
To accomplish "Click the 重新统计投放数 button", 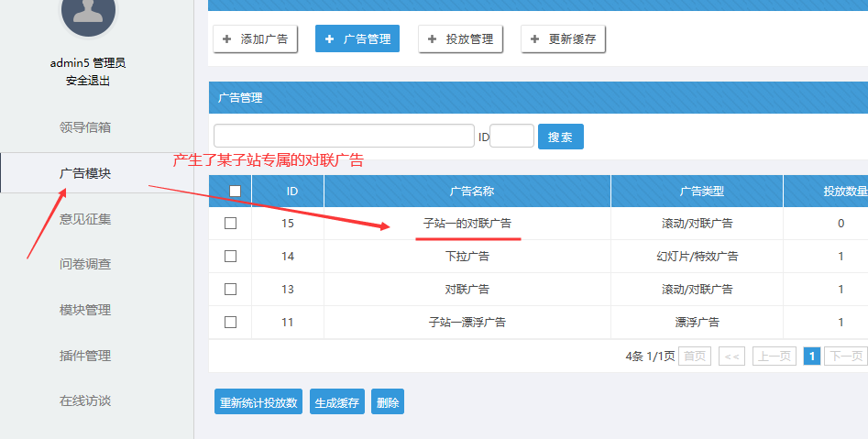I will pos(259,402).
